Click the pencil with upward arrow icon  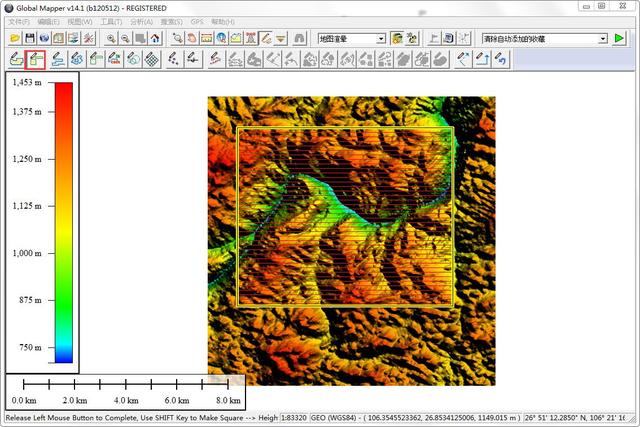coord(482,60)
